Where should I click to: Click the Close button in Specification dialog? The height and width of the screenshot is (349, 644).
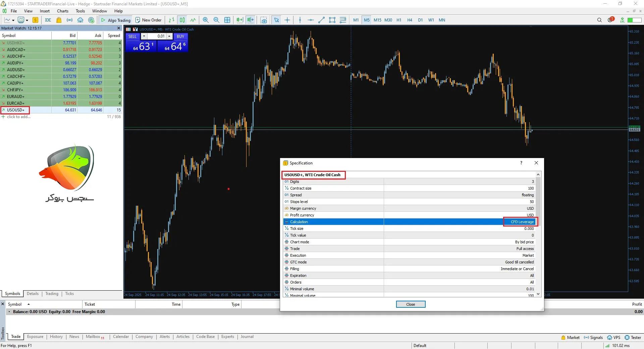(x=411, y=304)
